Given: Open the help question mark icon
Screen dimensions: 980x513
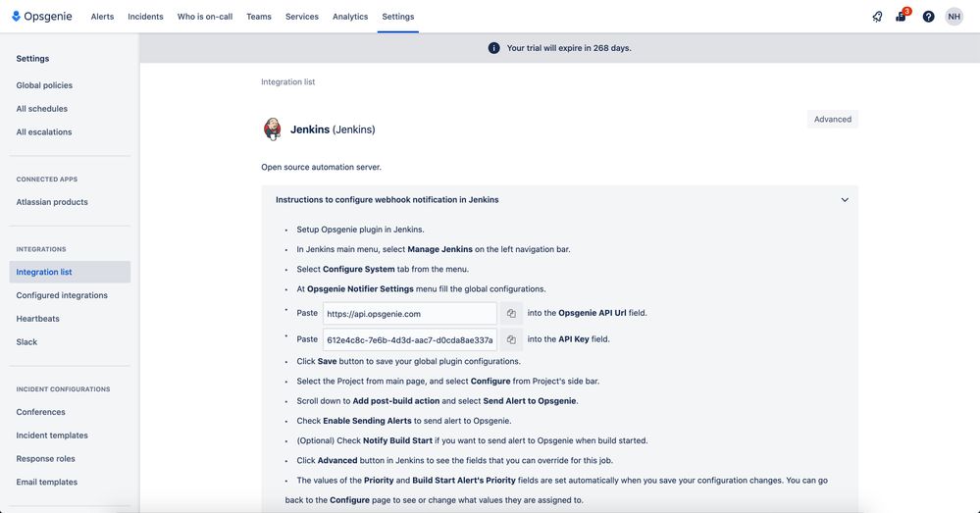Looking at the screenshot, I should coord(928,17).
